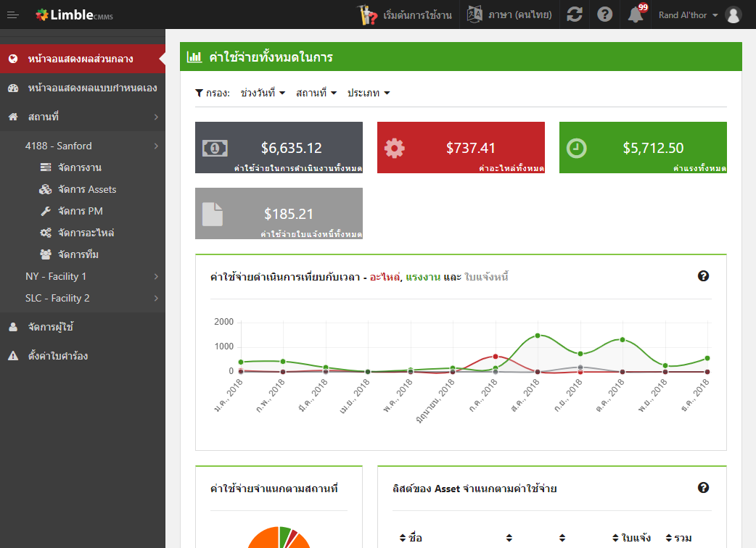Click the gray invoice point at ก.ย., 2018
This screenshot has height=548, width=756.
(x=580, y=367)
